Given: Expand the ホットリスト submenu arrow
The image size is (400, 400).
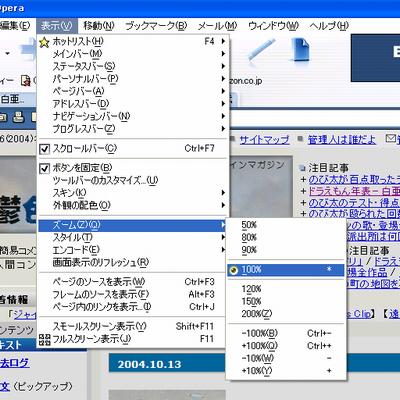Looking at the screenshot, I should point(223,41).
